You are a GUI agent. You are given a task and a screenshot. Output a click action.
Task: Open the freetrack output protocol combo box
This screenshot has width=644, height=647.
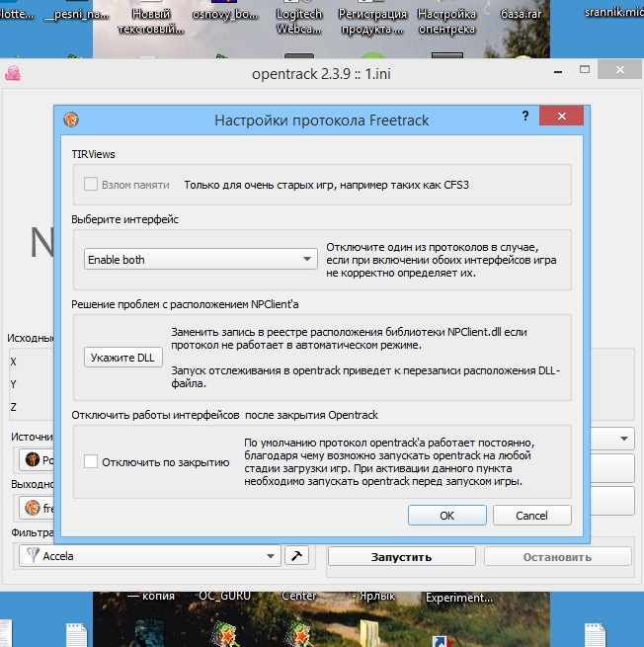pyautogui.click(x=37, y=508)
